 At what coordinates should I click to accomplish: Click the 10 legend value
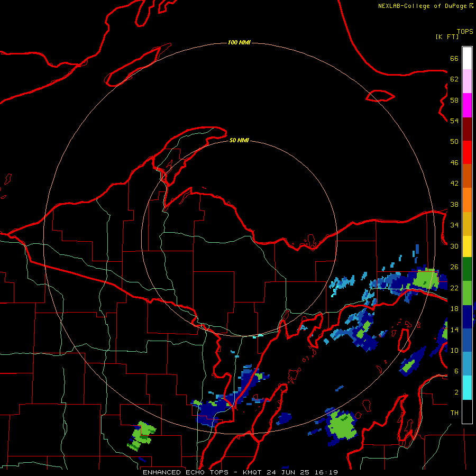tap(454, 351)
